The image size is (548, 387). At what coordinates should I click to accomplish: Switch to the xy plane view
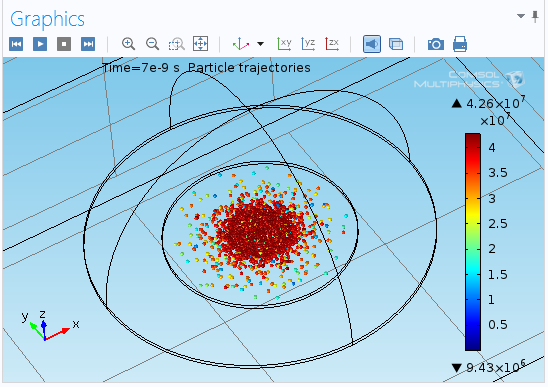pos(284,44)
